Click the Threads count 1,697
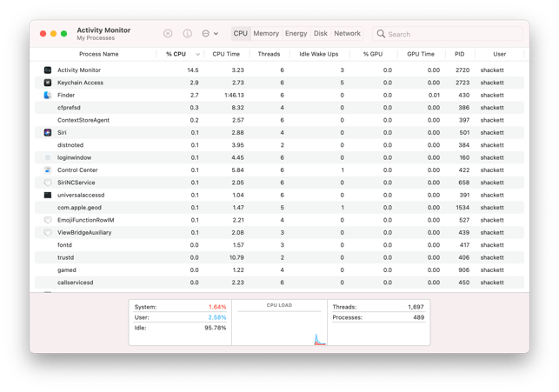The width and height of the screenshot is (559, 392). click(416, 307)
